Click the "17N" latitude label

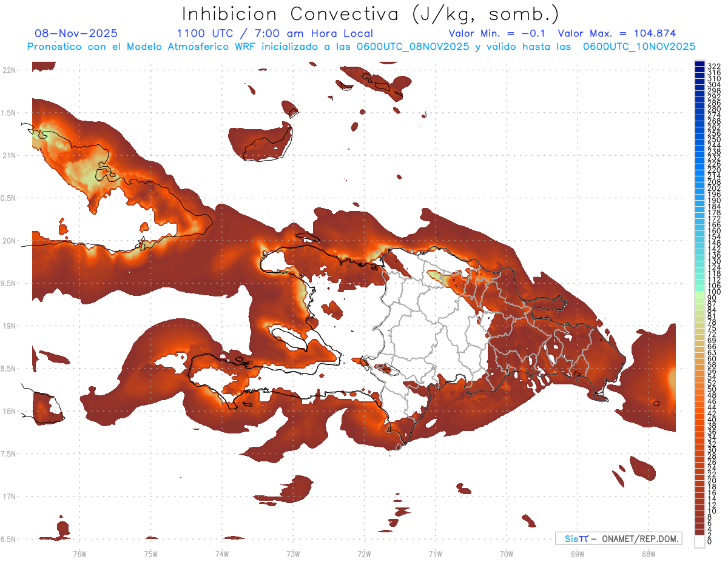(x=9, y=497)
